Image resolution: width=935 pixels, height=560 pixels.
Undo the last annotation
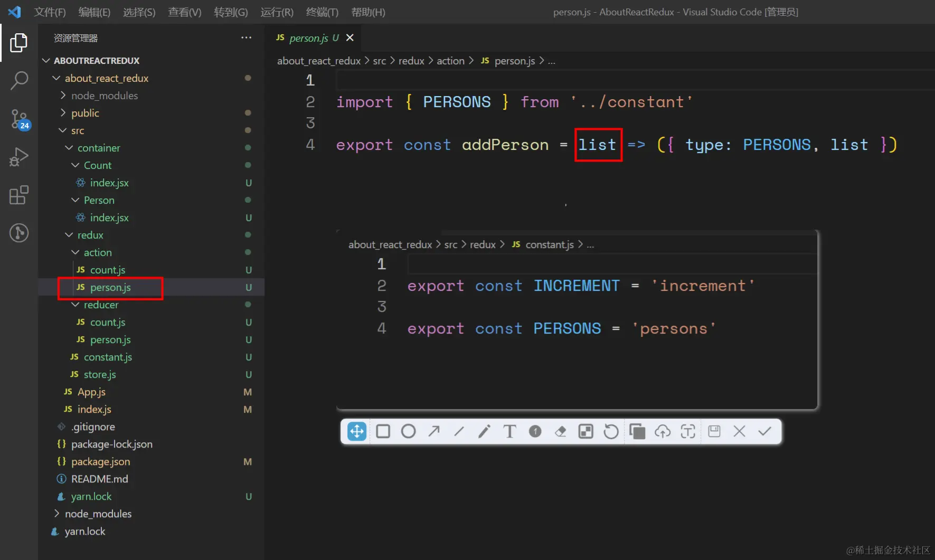point(611,431)
